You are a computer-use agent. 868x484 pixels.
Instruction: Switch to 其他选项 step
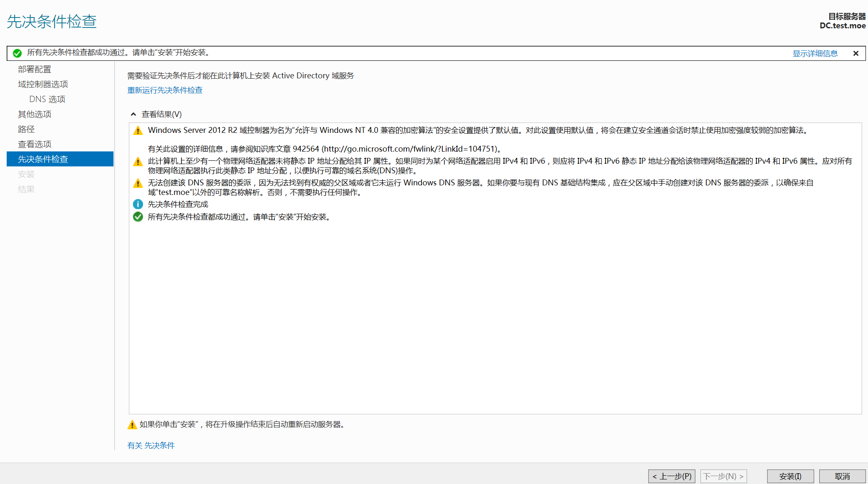tap(35, 114)
